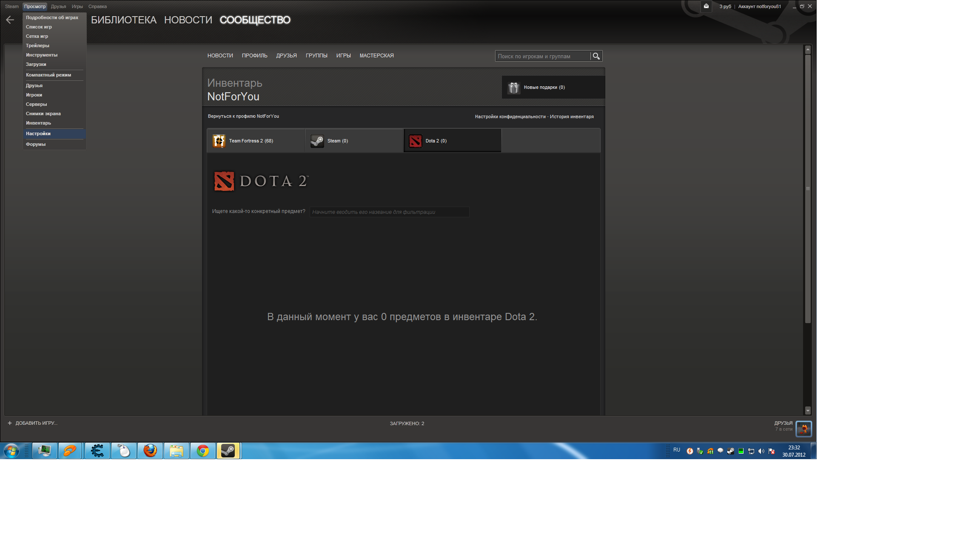Open История инвентаря link
The image size is (980, 551).
572,116
